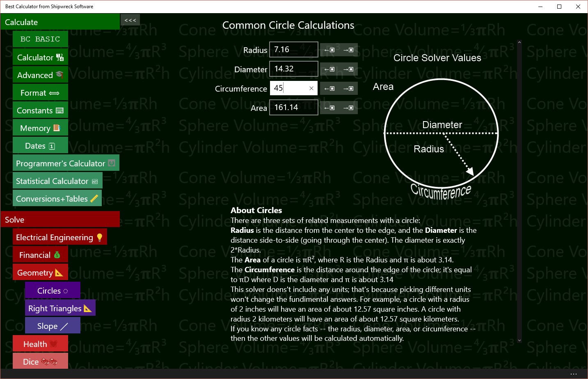Open Constants with the keyboard icon
588x379 pixels.
click(40, 110)
